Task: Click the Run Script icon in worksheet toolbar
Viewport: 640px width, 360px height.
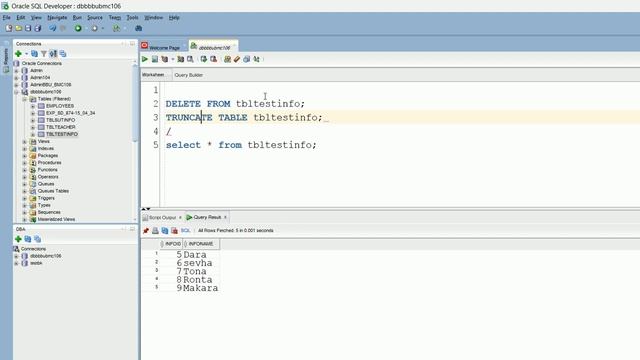Action: click(155, 59)
